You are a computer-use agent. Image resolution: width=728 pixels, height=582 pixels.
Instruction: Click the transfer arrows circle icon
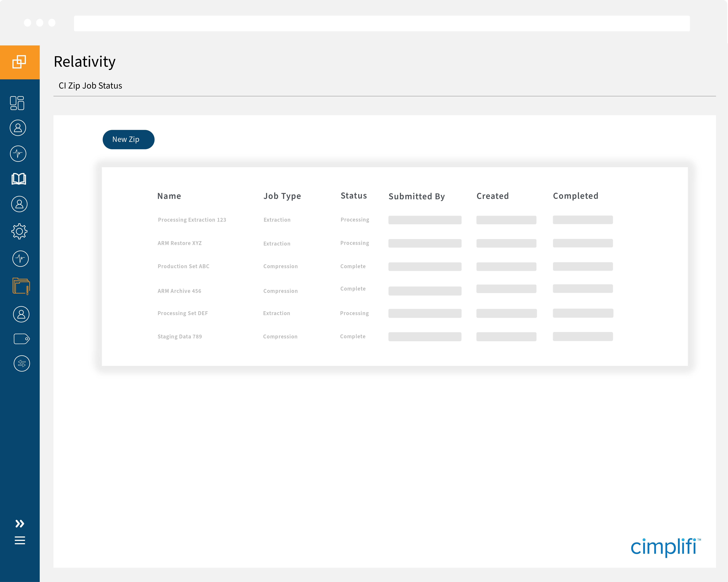(22, 363)
